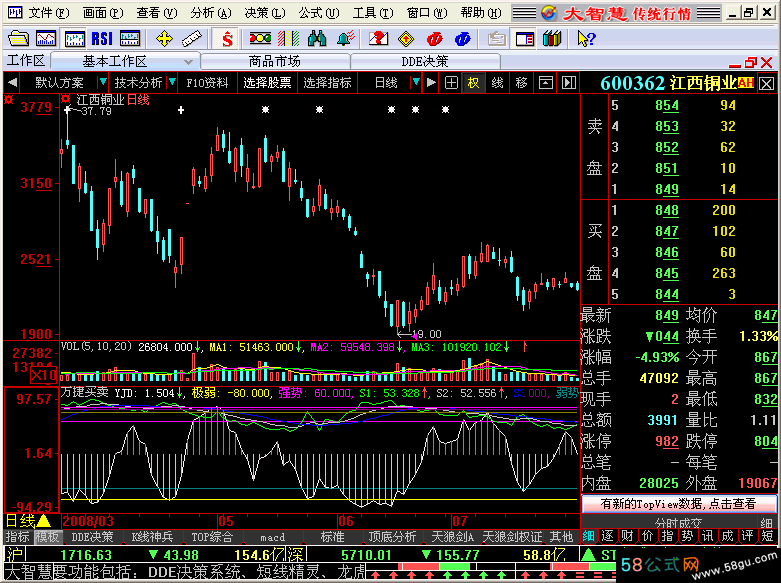Click the striped color bars icon
The width and height of the screenshot is (781, 583).
pyautogui.click(x=288, y=38)
